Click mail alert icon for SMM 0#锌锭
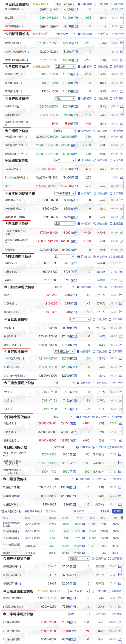Image resolution: width=126 pixels, height=644 pixels. click(x=76, y=106)
